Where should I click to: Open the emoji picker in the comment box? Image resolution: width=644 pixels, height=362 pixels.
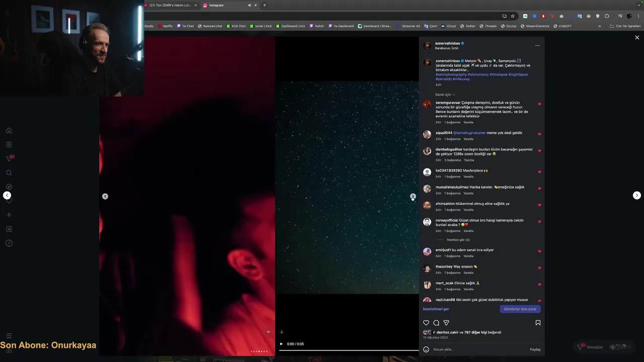point(426,349)
